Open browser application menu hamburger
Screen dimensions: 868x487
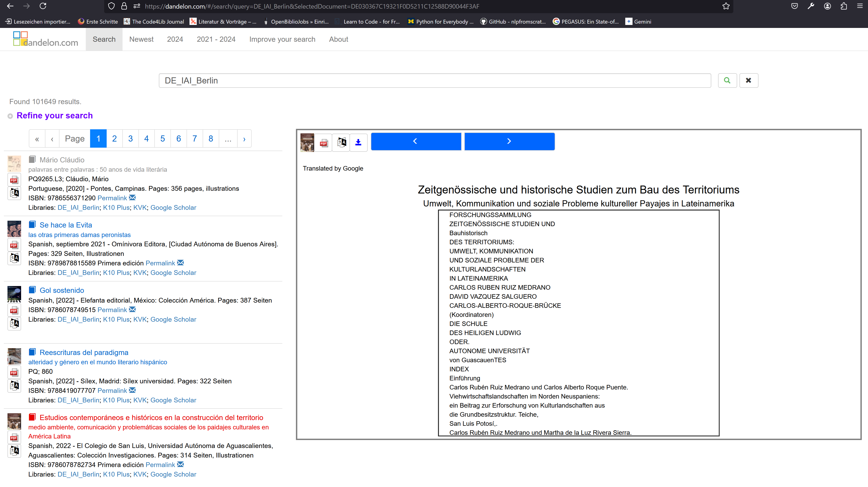click(x=860, y=6)
